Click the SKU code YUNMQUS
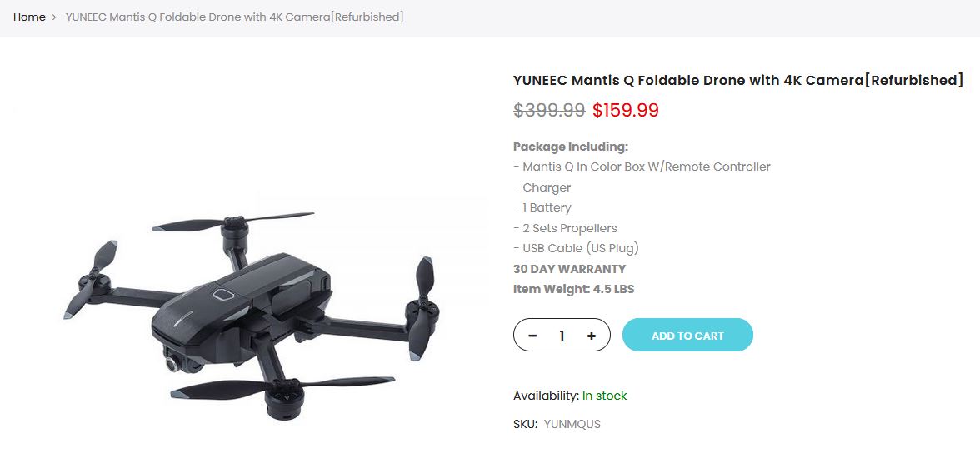This screenshot has width=980, height=453. click(572, 424)
